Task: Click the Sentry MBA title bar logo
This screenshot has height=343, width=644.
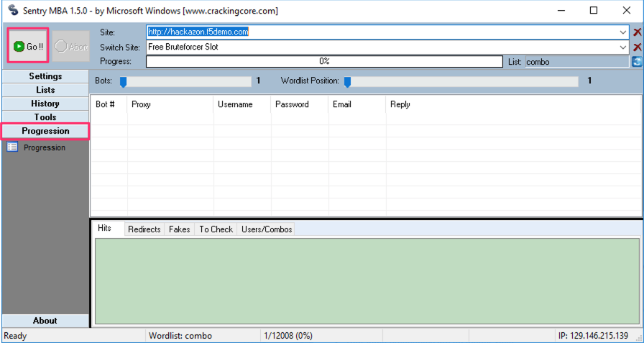Action: coord(13,10)
